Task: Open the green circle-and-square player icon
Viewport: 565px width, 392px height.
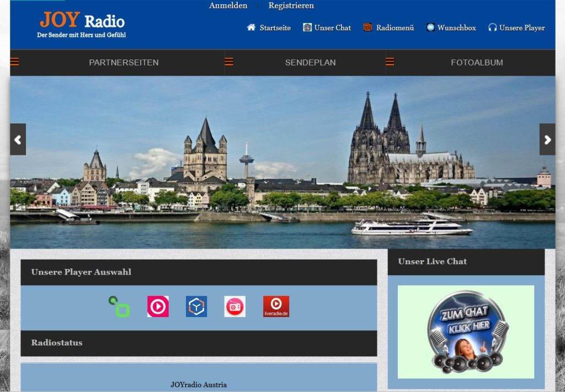Action: (x=119, y=307)
